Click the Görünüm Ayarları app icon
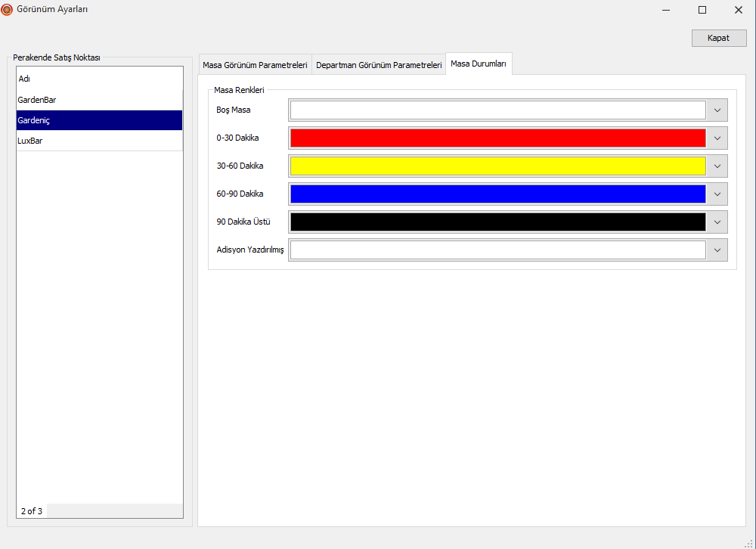The image size is (756, 549). [x=8, y=10]
